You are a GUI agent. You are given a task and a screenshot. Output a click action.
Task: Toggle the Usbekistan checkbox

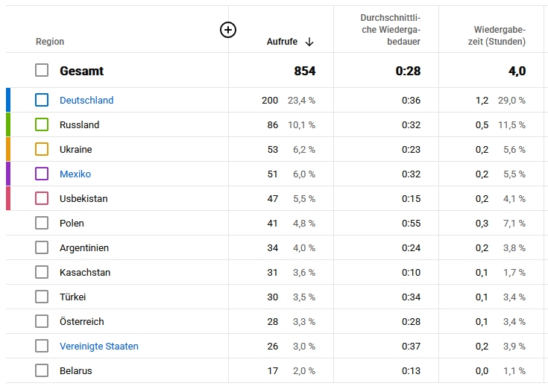pos(42,198)
